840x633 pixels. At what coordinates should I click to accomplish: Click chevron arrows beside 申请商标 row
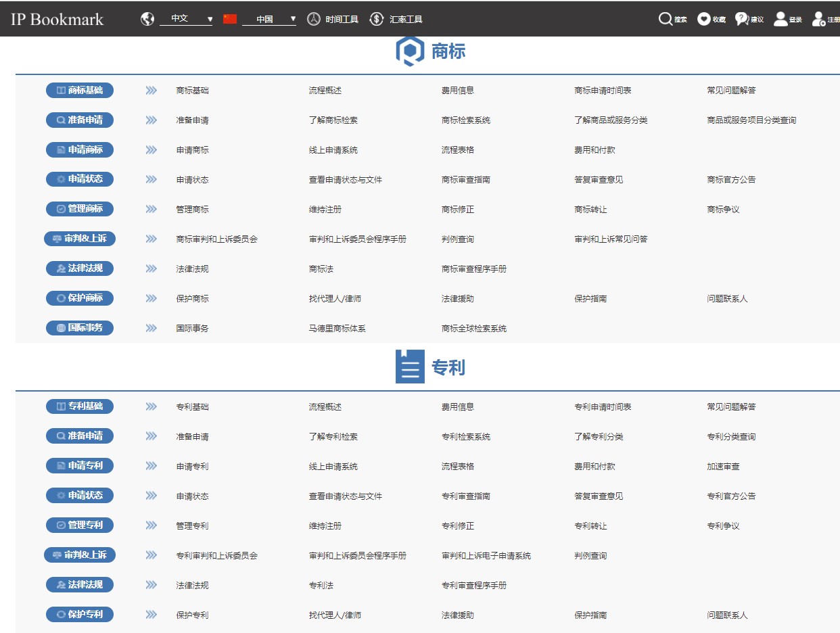coord(151,149)
